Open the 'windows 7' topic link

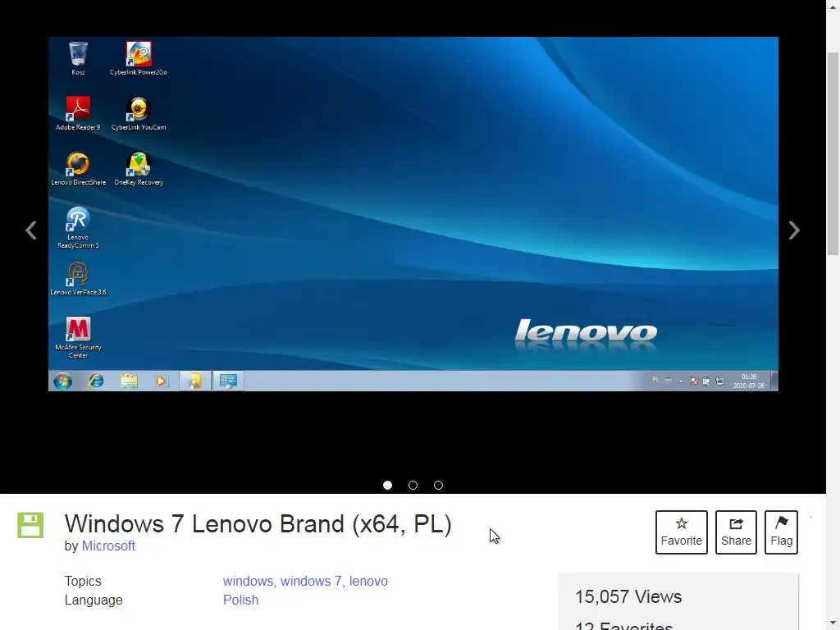coord(311,582)
